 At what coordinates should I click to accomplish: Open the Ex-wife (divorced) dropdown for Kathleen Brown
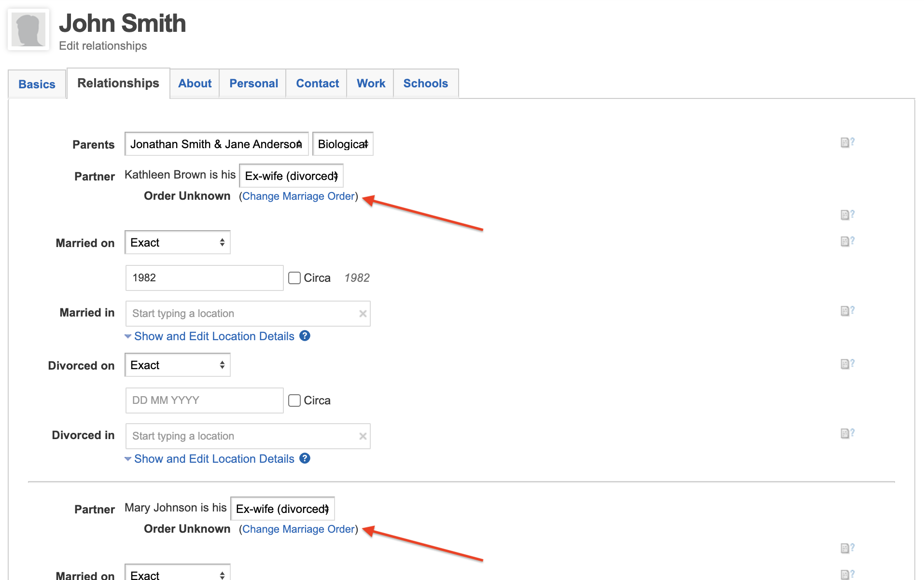[291, 176]
